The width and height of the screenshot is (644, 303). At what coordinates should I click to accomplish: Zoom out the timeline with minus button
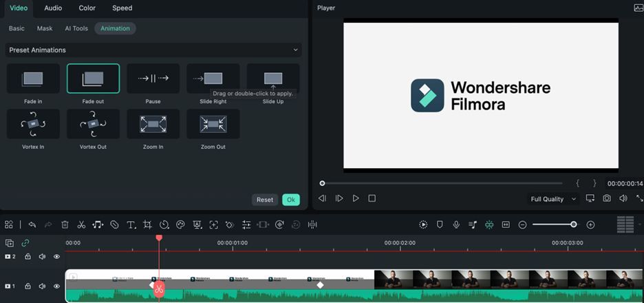click(522, 224)
